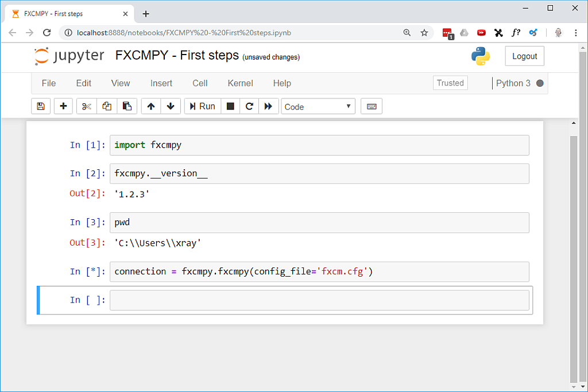Click the '1.2.3' output text

(x=132, y=194)
